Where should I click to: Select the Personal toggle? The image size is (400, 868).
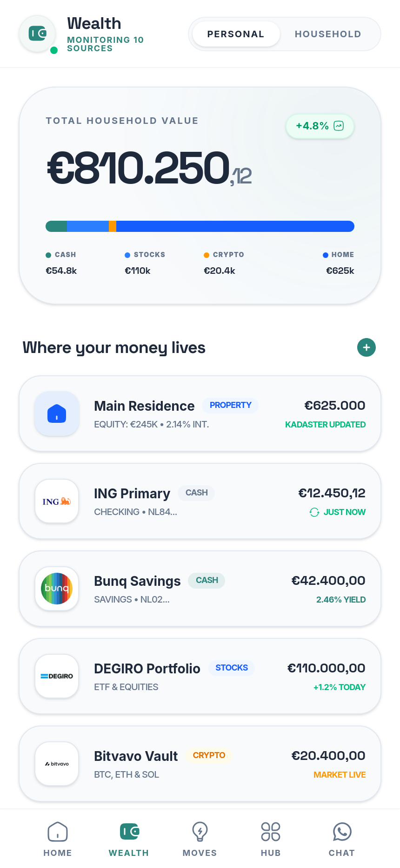pyautogui.click(x=236, y=34)
